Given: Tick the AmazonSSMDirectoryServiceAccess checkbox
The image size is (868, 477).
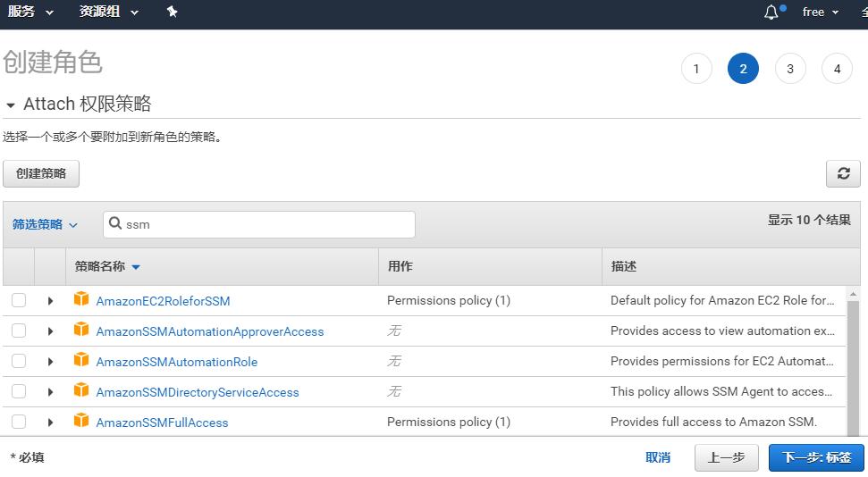Looking at the screenshot, I should click(19, 392).
